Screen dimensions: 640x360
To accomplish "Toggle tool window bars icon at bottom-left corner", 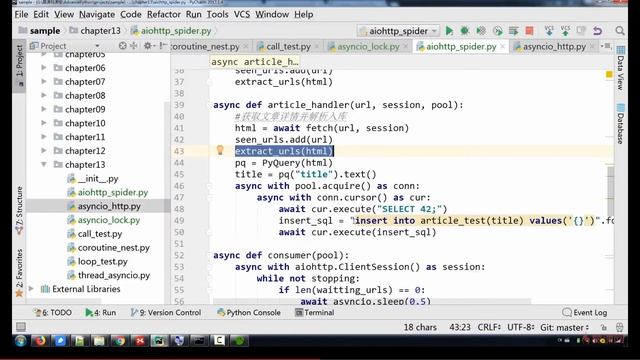I will click(x=21, y=327).
